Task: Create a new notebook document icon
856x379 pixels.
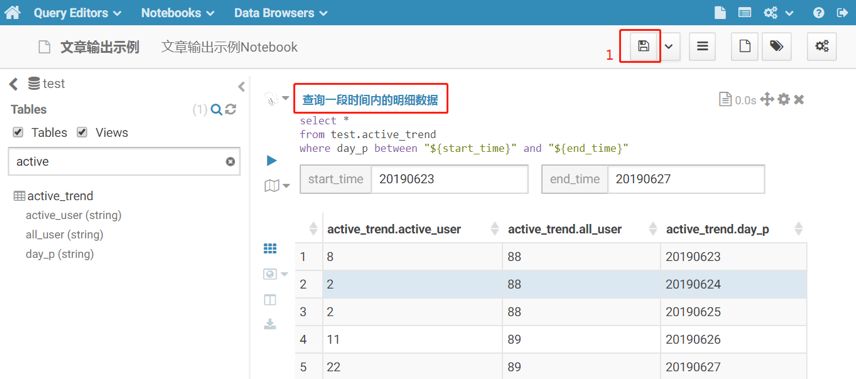Action: pyautogui.click(x=745, y=46)
